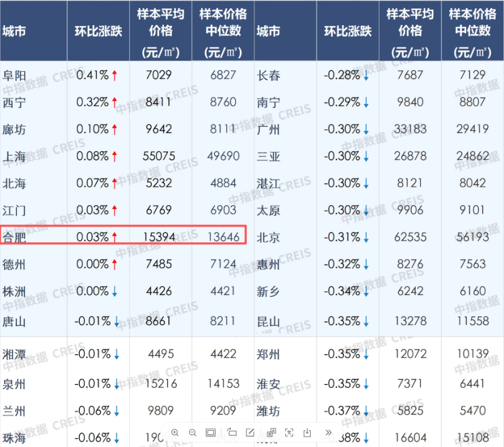Viewport: 504px width, 447px height.
Task: Select the city cell 北京
Action: pos(268,238)
